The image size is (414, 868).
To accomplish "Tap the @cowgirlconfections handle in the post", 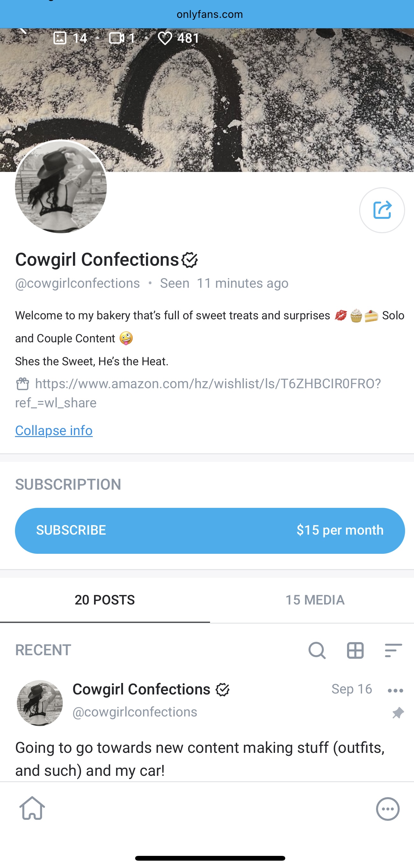I will 135,712.
